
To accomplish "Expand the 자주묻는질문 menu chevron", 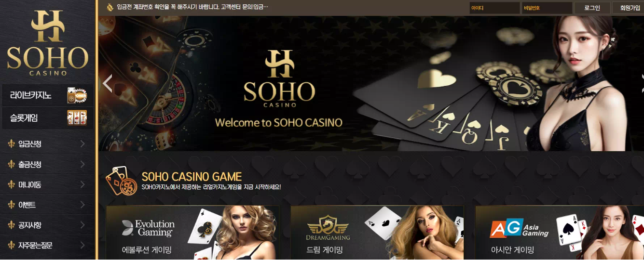I will click(82, 245).
